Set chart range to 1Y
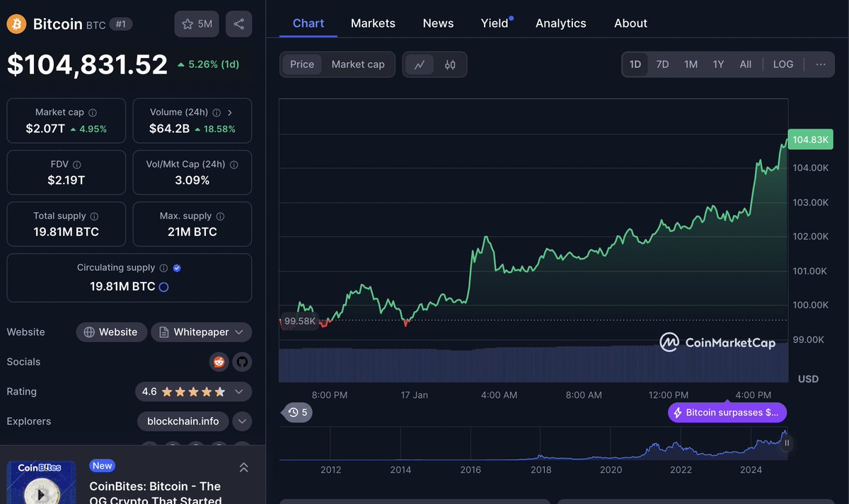The height and width of the screenshot is (504, 849). pos(718,64)
